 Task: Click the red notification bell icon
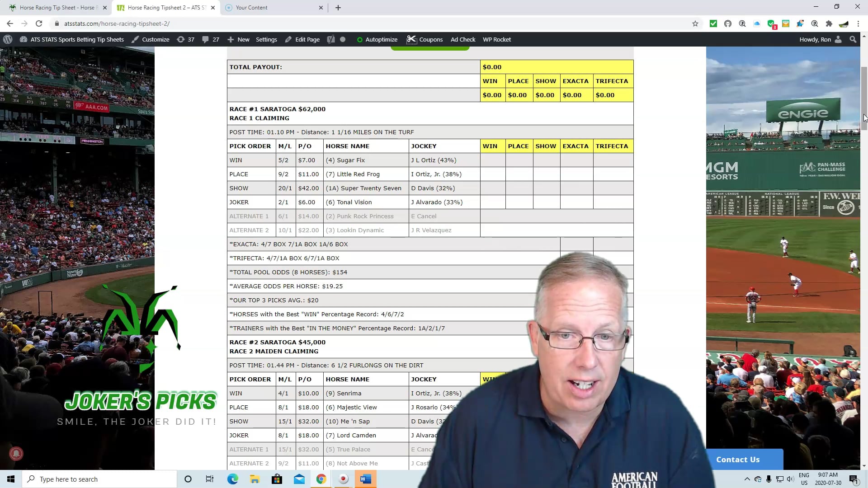(x=16, y=453)
